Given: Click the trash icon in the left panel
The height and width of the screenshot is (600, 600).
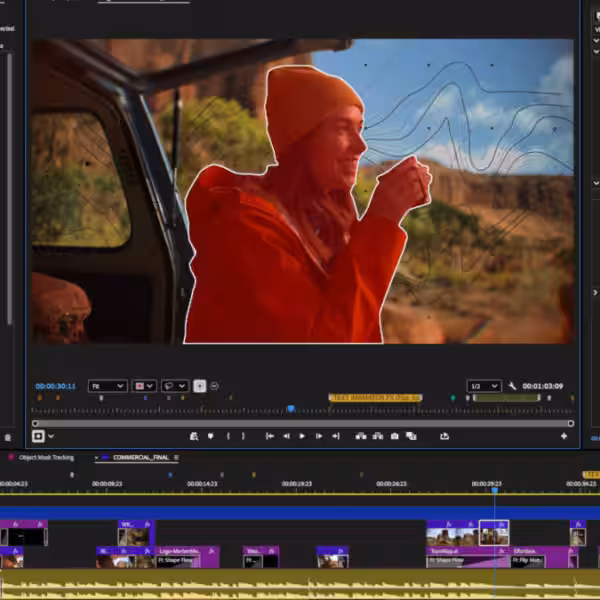Looking at the screenshot, I should click(x=8, y=438).
